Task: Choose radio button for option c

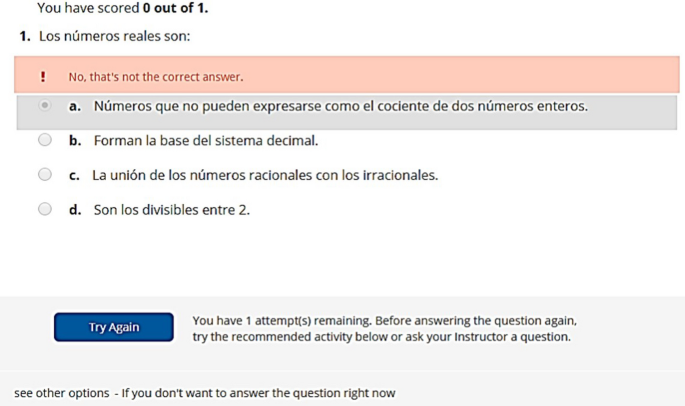Action: pos(45,175)
